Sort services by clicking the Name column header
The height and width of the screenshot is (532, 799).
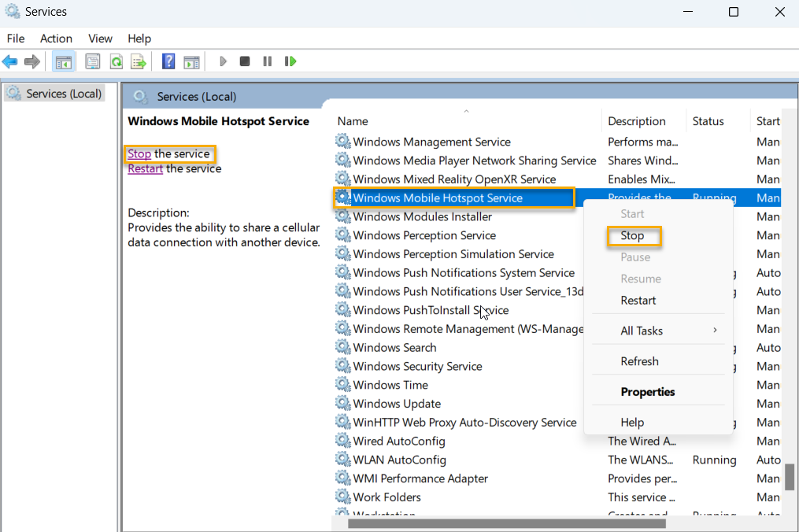(352, 120)
